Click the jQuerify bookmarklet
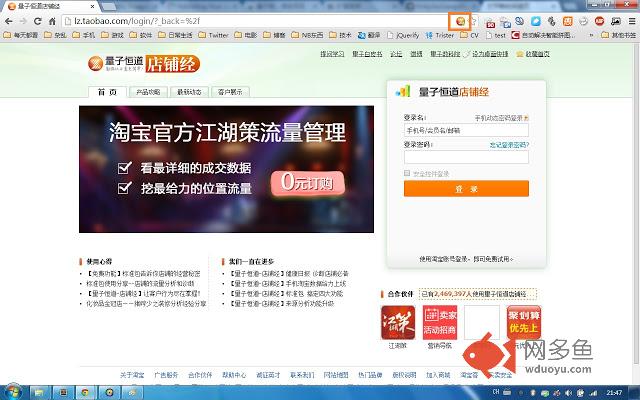This screenshot has height=400, width=640. (x=403, y=36)
